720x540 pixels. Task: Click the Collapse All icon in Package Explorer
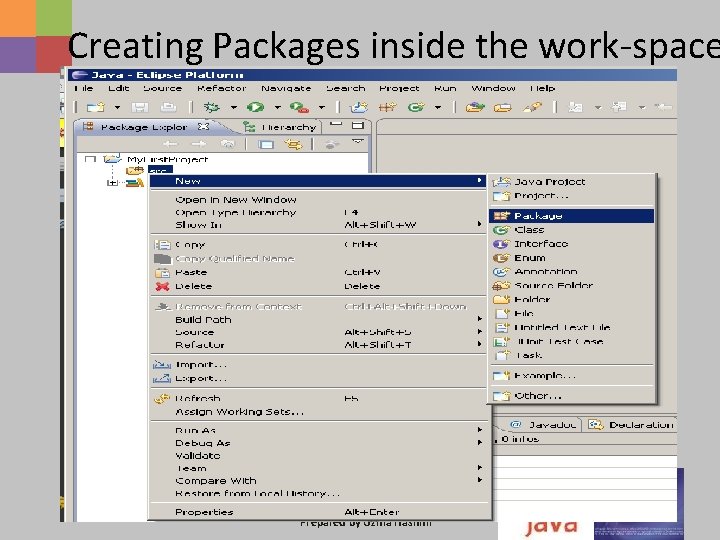(x=265, y=145)
